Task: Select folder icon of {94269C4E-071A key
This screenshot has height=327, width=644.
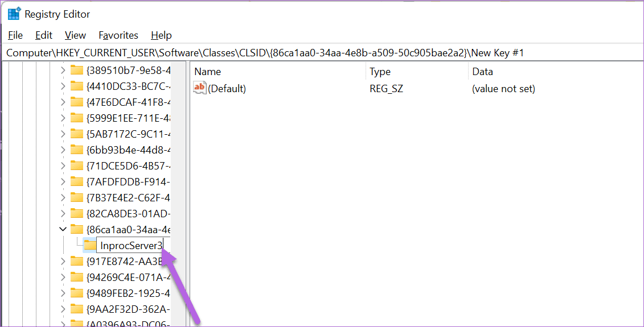Action: 77,277
